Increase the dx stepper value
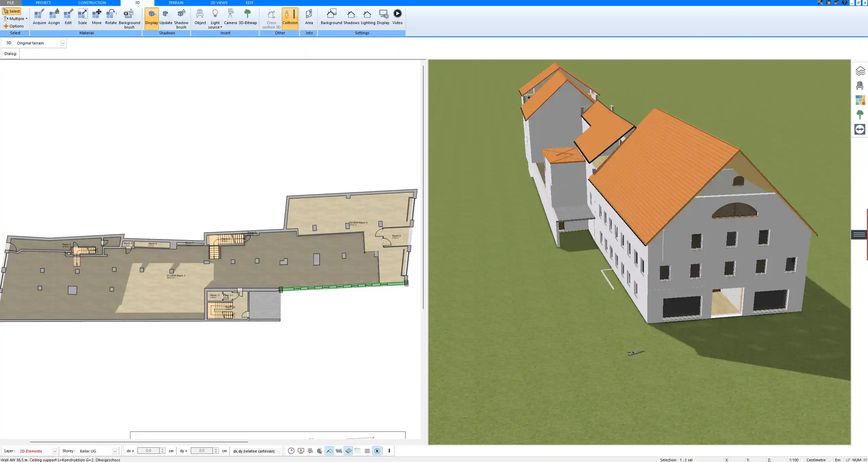Image resolution: width=868 pixels, height=462 pixels. click(x=163, y=449)
